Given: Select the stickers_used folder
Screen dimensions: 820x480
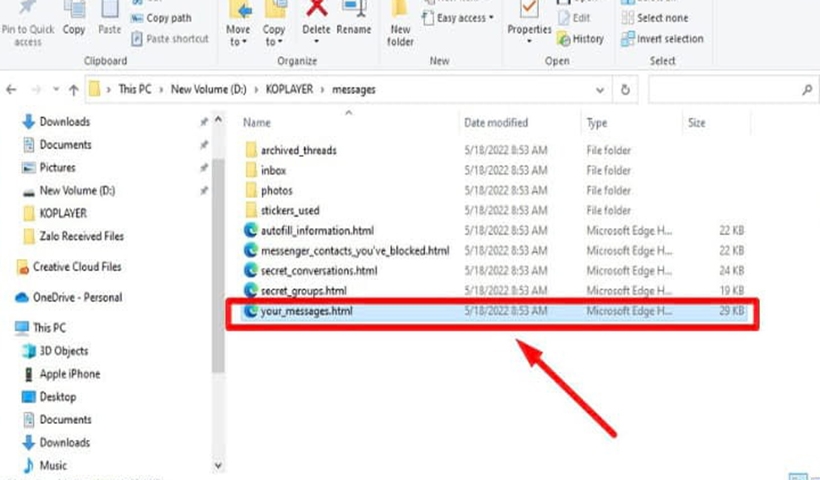Looking at the screenshot, I should tap(290, 211).
